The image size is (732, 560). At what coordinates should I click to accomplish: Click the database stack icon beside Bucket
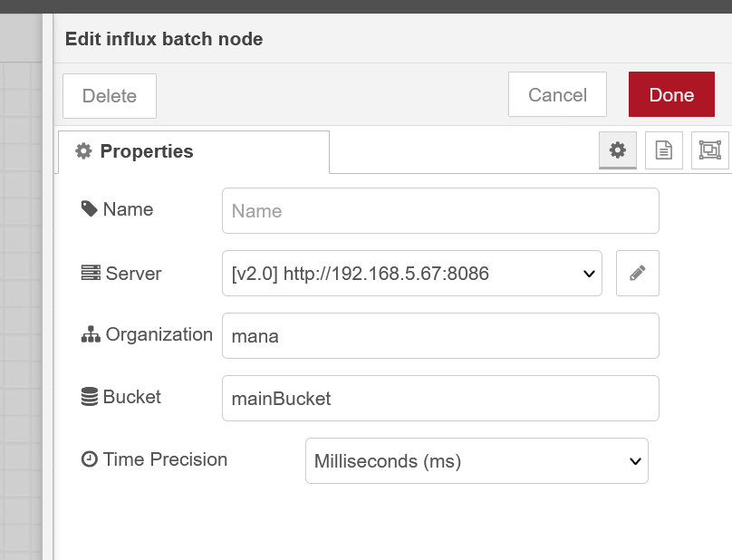click(x=90, y=397)
